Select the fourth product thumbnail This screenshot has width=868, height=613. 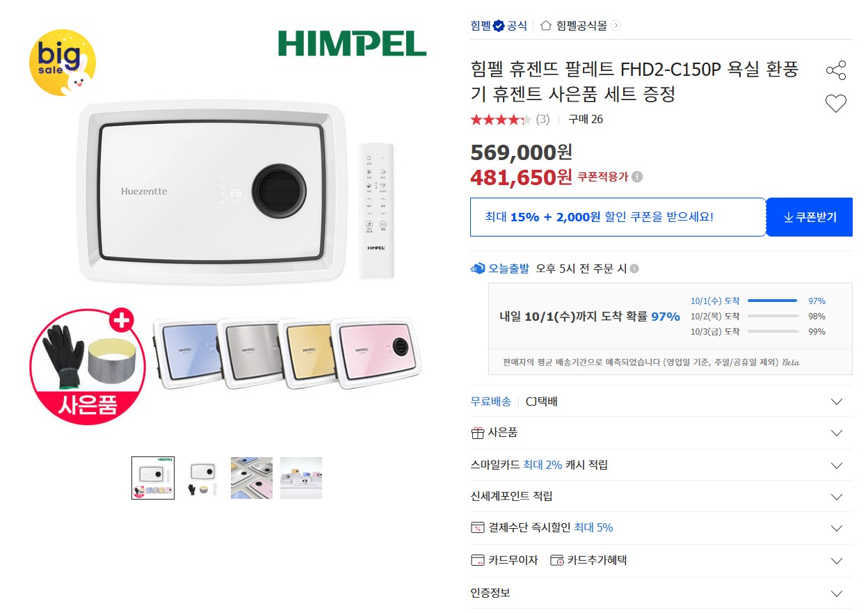pyautogui.click(x=301, y=478)
